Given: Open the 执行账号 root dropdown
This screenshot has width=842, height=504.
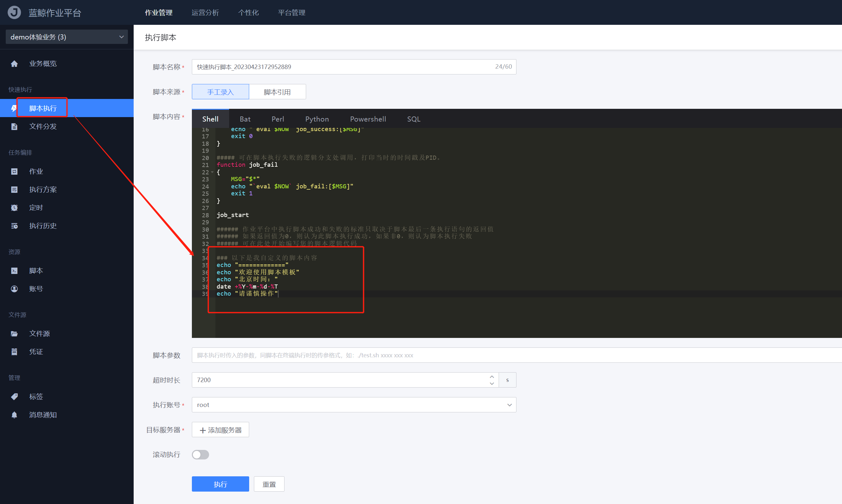Looking at the screenshot, I should pos(354,405).
